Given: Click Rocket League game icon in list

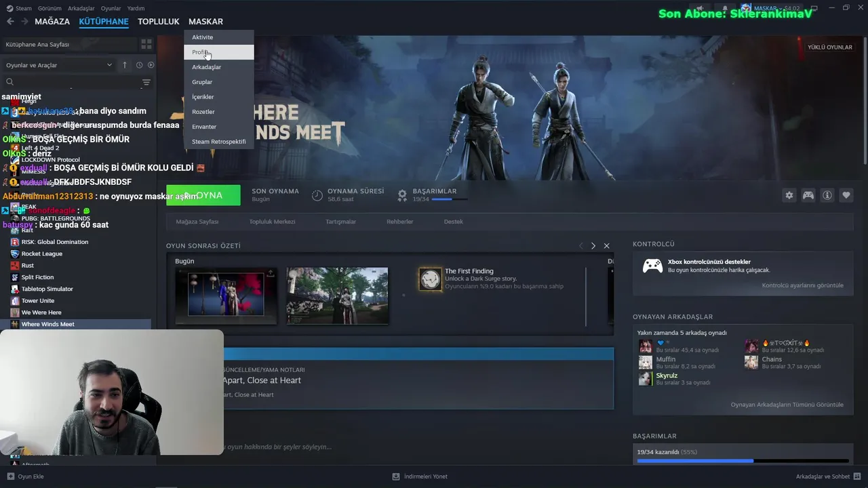Looking at the screenshot, I should click(x=15, y=253).
